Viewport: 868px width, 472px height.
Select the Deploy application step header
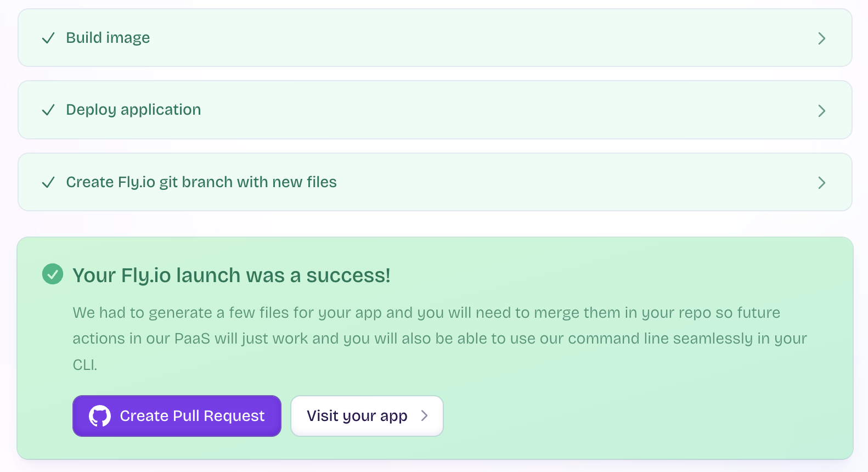(x=133, y=110)
